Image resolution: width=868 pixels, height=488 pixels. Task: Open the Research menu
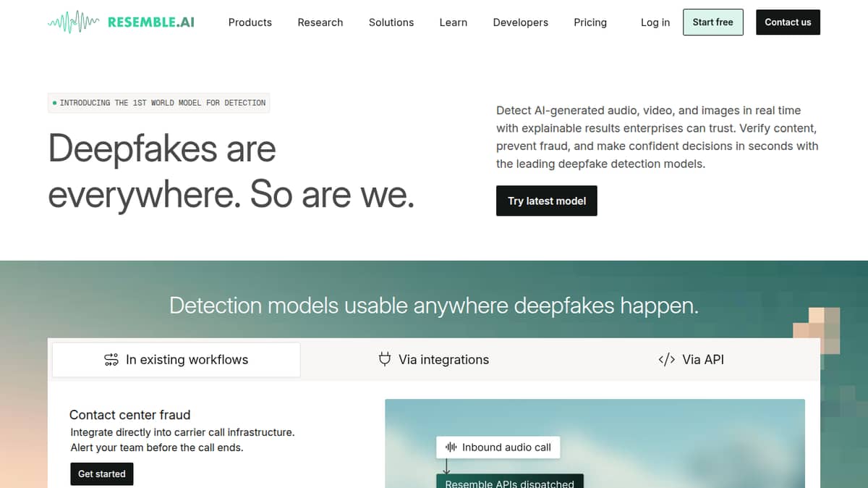point(320,22)
